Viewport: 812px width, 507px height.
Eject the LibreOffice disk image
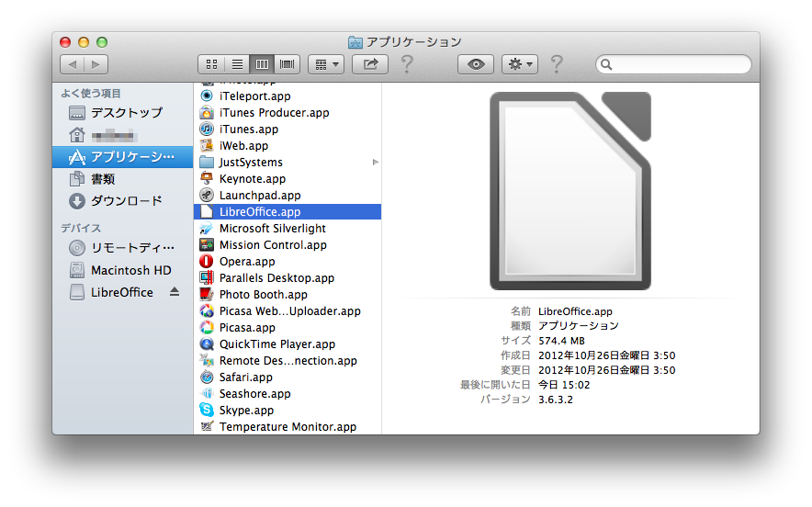click(175, 292)
